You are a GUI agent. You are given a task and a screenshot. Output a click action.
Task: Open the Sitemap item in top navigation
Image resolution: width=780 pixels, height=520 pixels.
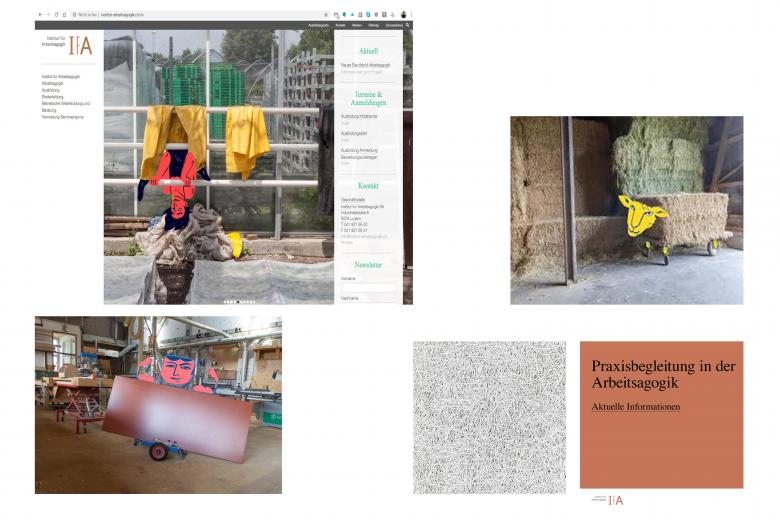(374, 25)
